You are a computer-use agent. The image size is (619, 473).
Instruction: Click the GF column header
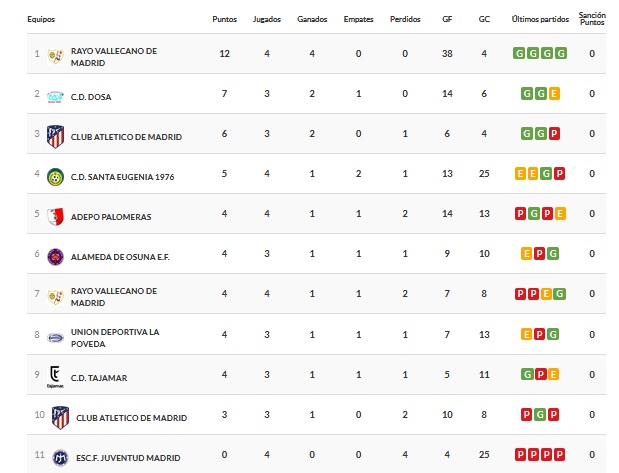pos(447,19)
